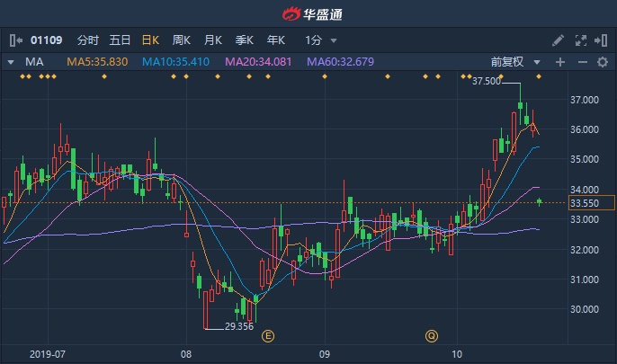
Task: Click the E earnings event marker
Action: (x=267, y=335)
